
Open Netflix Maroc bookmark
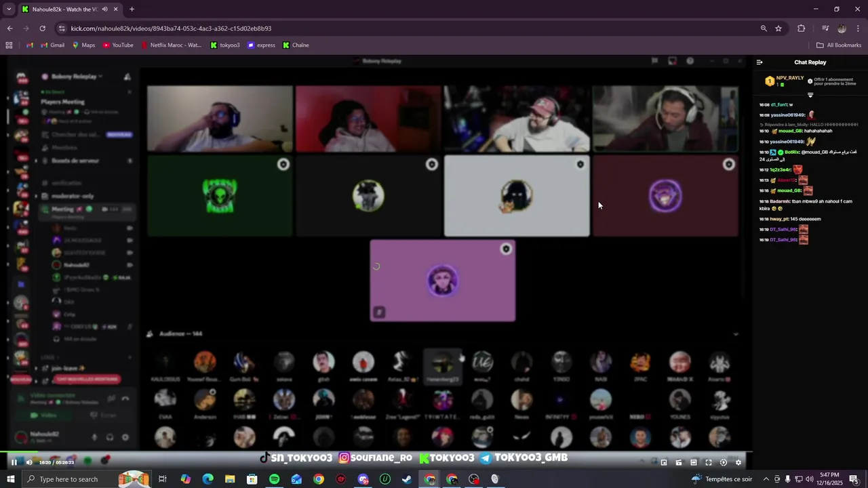point(172,45)
